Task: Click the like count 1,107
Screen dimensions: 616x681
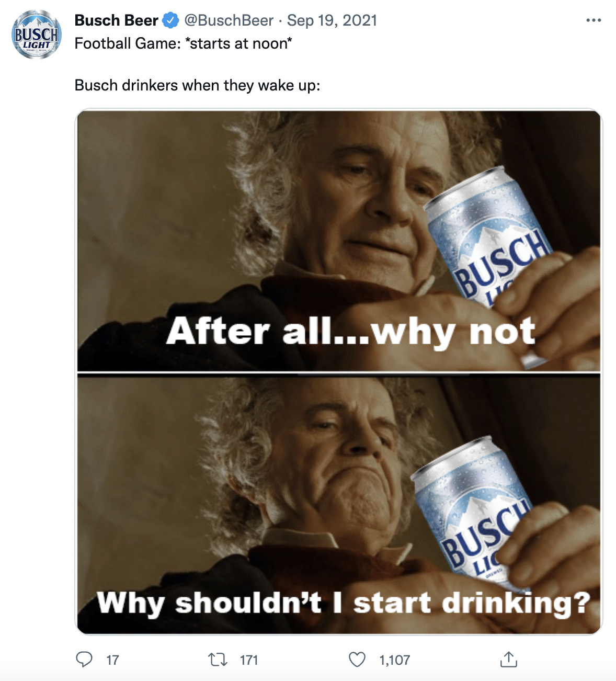Action: tap(395, 660)
